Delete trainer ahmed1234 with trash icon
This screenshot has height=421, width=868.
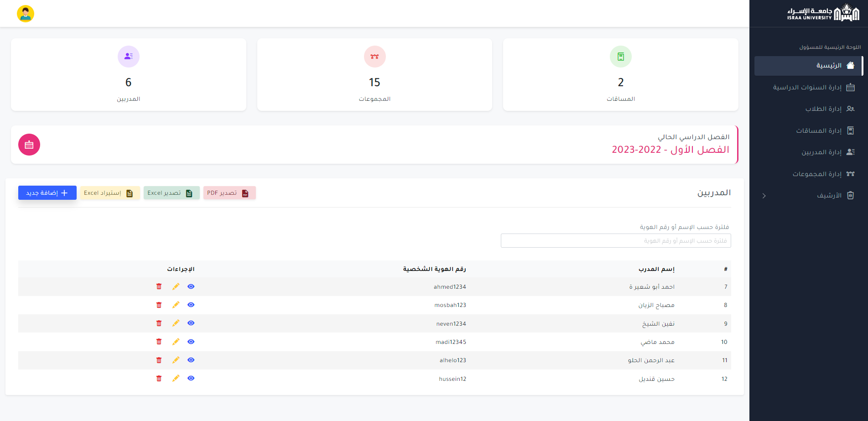point(159,286)
